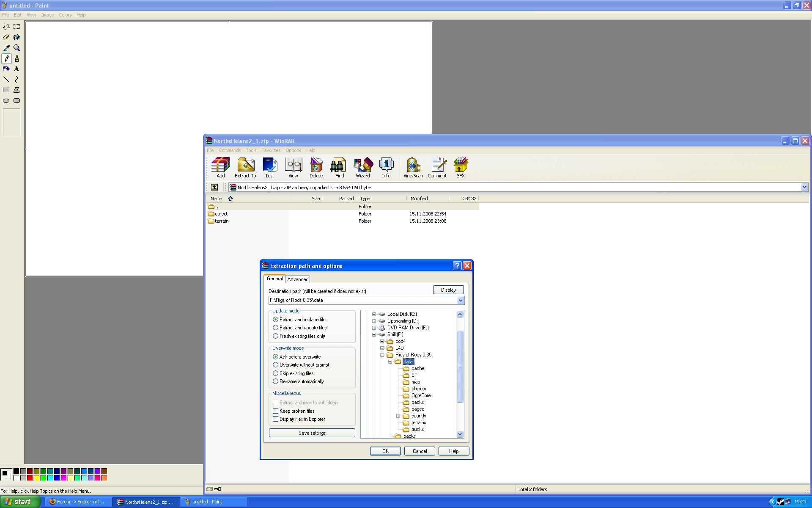Click the Extract To toolbar icon

pyautogui.click(x=245, y=167)
